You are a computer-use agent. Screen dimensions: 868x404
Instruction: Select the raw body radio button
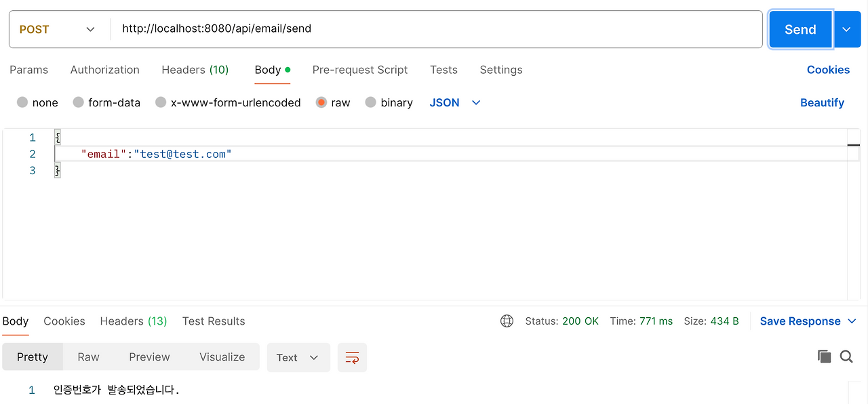321,102
